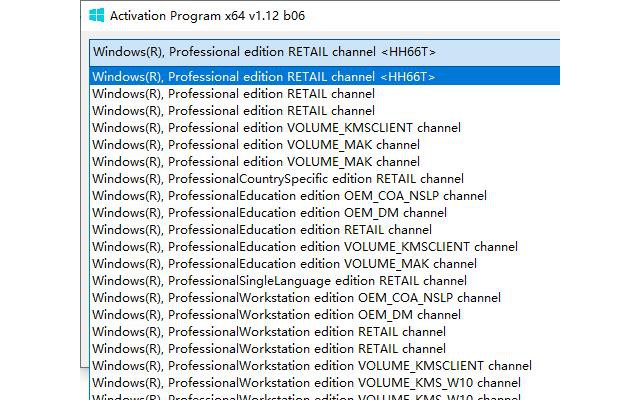Choose Professional edition VOLUME_KMSCLIENT channel
The width and height of the screenshot is (640, 400).
click(x=324, y=128)
